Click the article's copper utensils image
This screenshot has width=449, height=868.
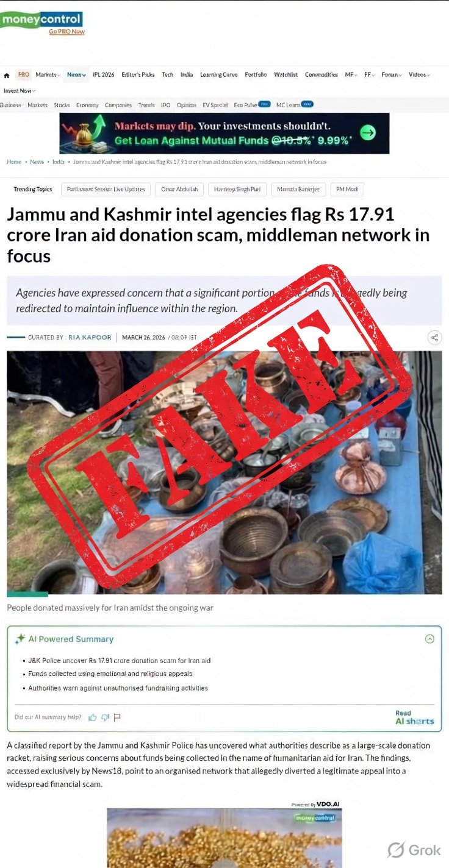224,472
